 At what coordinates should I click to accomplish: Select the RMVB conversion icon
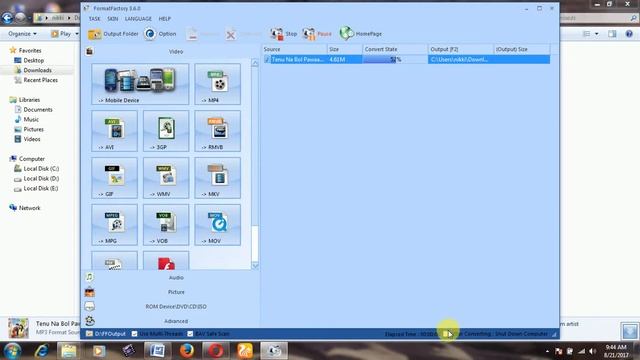pos(218,131)
